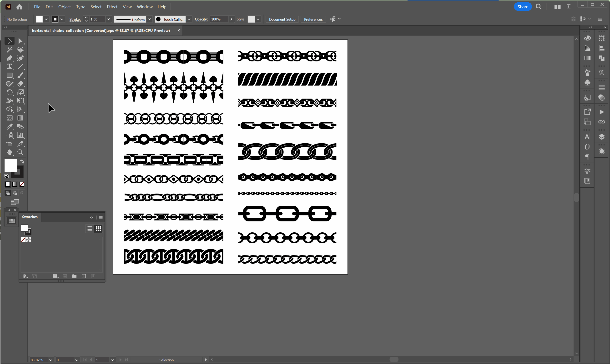Open the Touch Calligraphic brush dropdown

tap(189, 19)
